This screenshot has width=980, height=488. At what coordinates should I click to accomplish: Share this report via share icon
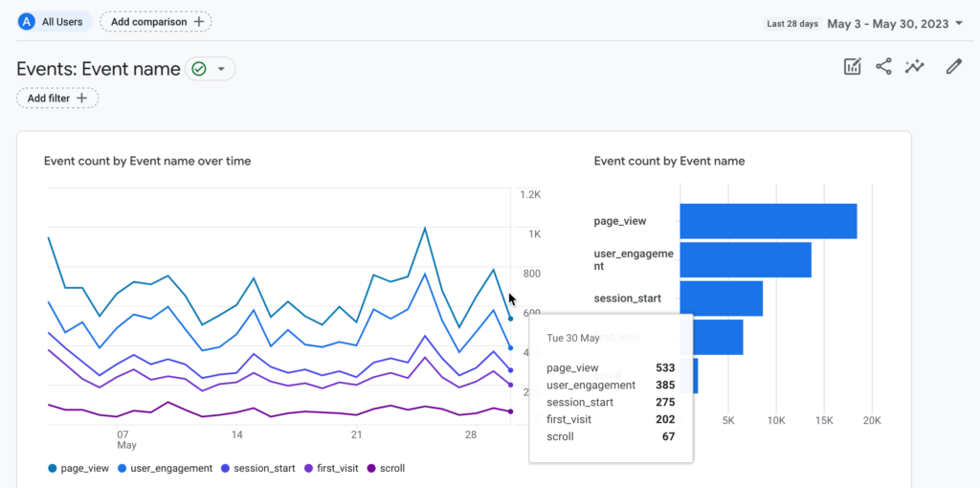coord(883,67)
